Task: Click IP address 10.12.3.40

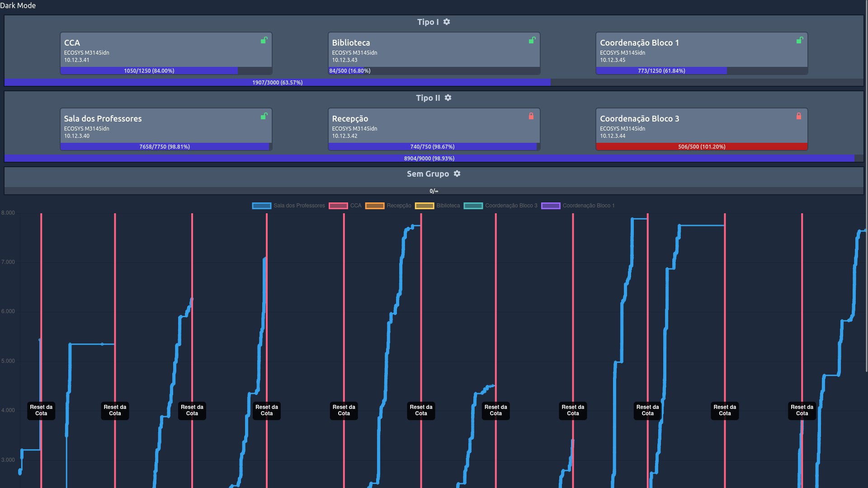Action: click(x=76, y=136)
